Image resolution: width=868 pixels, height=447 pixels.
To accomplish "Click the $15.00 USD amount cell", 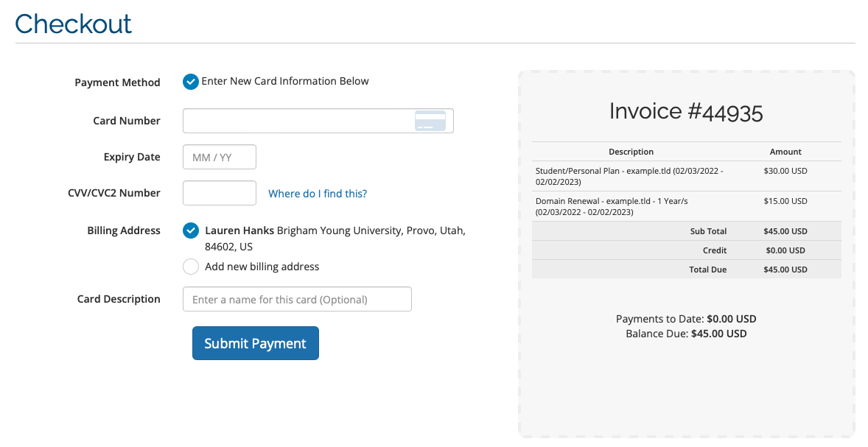I will 785,201.
